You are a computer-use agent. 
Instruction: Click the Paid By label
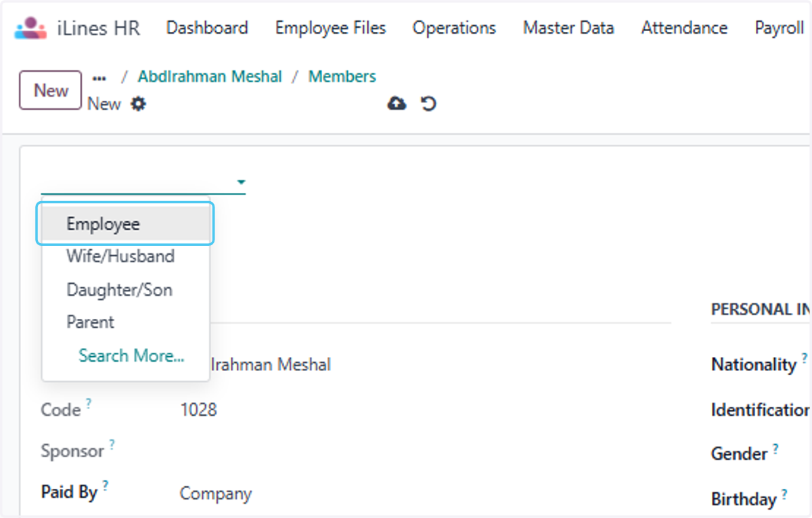(x=70, y=492)
